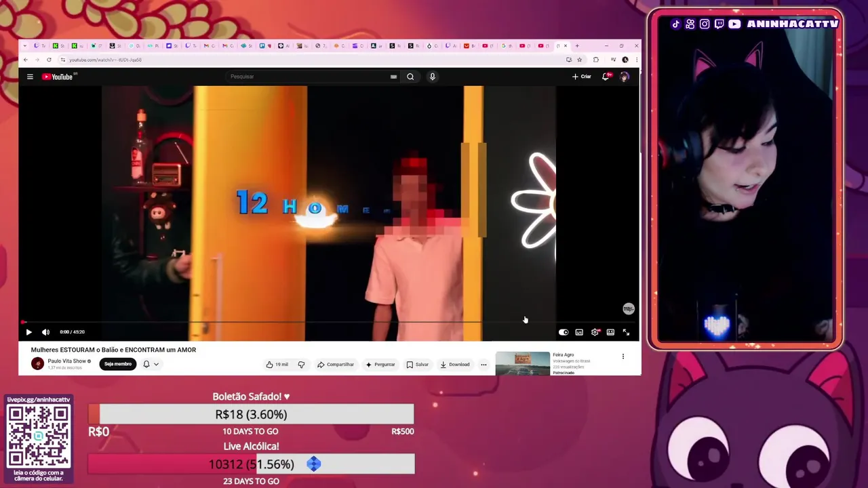Open a new browser tab with plus
Image resolution: width=868 pixels, height=488 pixels.
click(577, 46)
